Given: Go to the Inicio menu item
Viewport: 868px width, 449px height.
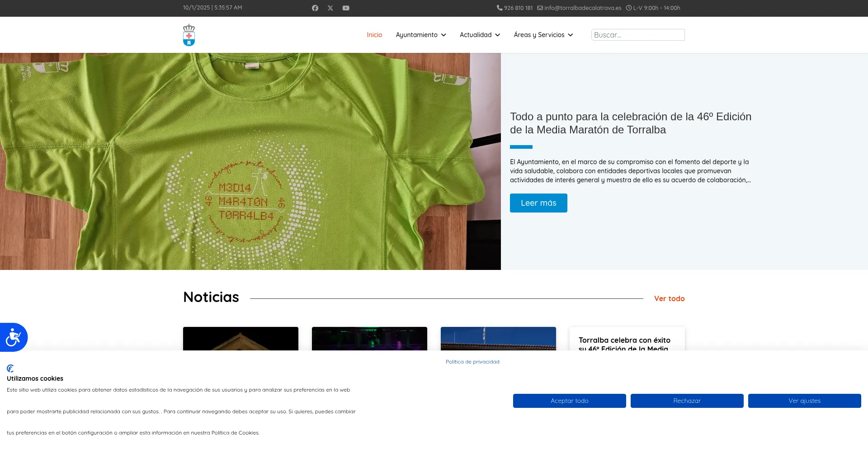Looking at the screenshot, I should (374, 35).
